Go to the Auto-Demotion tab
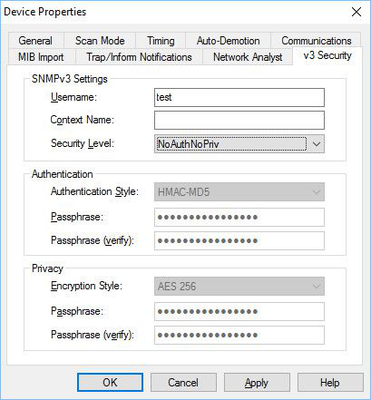 click(x=228, y=41)
